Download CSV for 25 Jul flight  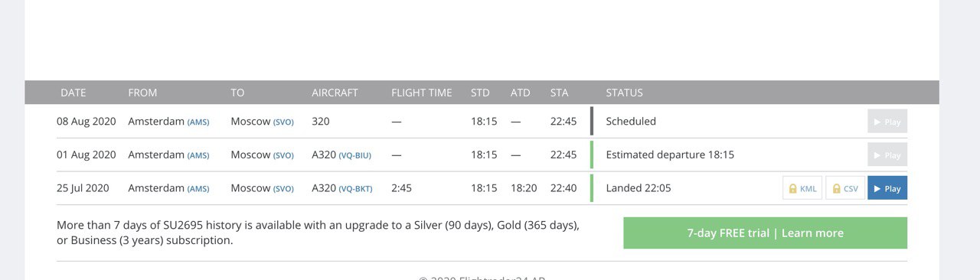(x=845, y=188)
